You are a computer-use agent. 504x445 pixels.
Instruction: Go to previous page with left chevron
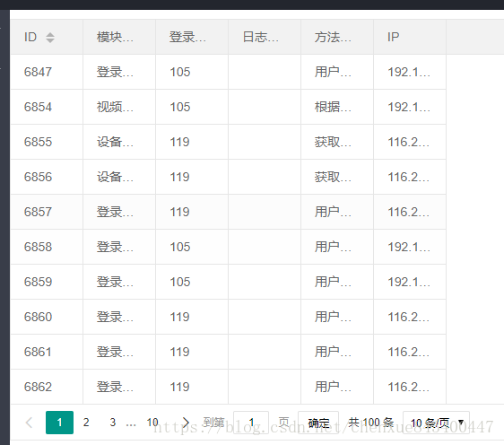30,423
